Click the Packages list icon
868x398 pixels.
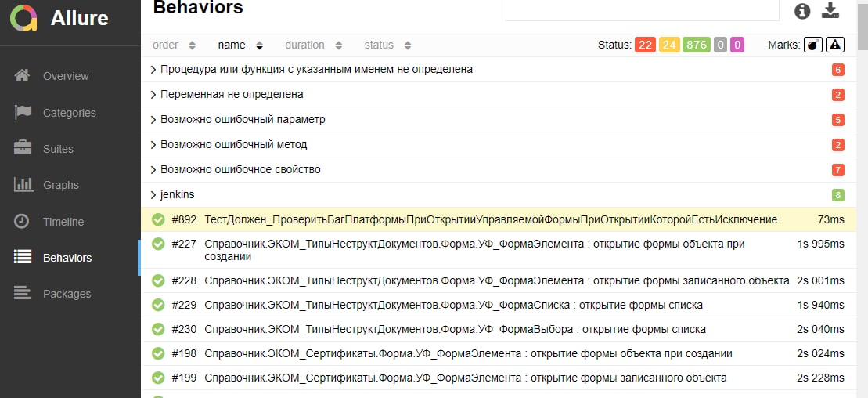23,293
